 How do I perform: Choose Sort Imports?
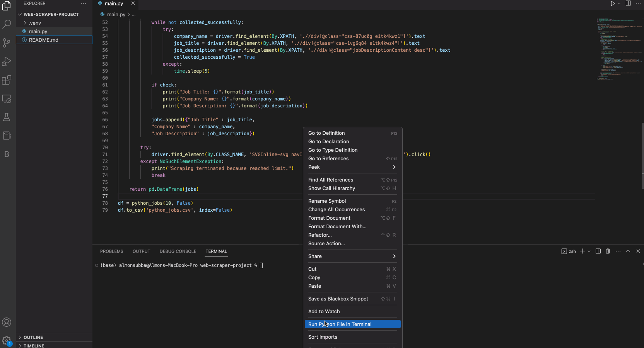[352, 337]
